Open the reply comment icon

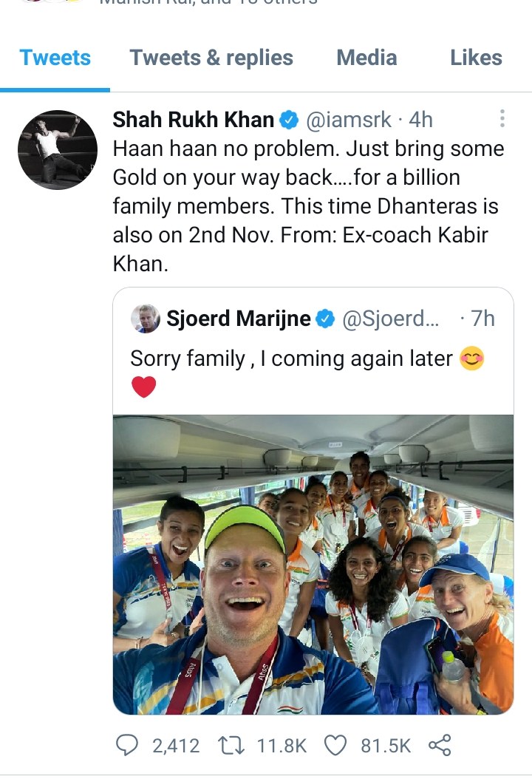pyautogui.click(x=127, y=745)
